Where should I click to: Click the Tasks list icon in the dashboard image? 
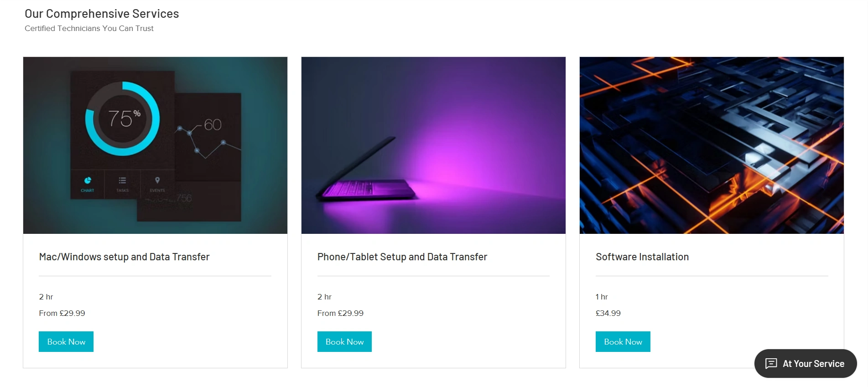[122, 181]
